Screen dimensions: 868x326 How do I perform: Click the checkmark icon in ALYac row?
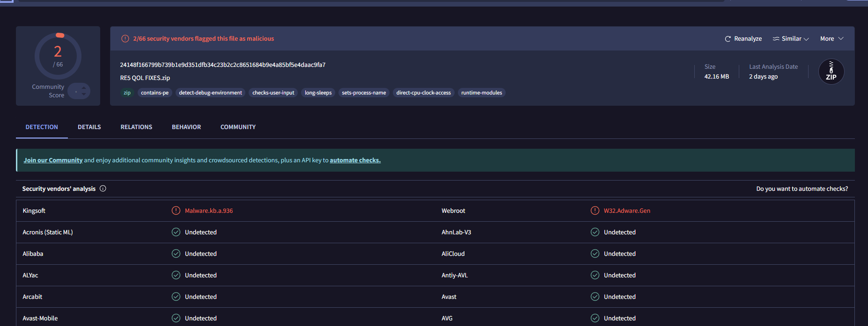(176, 275)
